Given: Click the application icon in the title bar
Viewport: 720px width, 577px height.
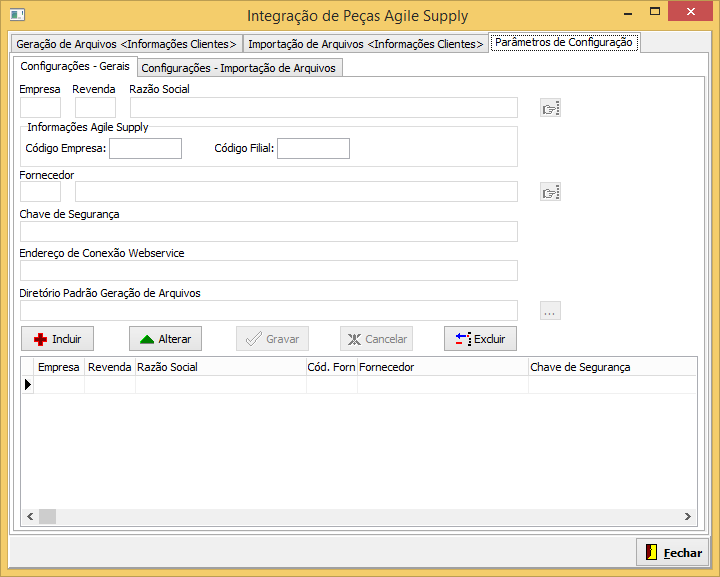Looking at the screenshot, I should click(17, 15).
